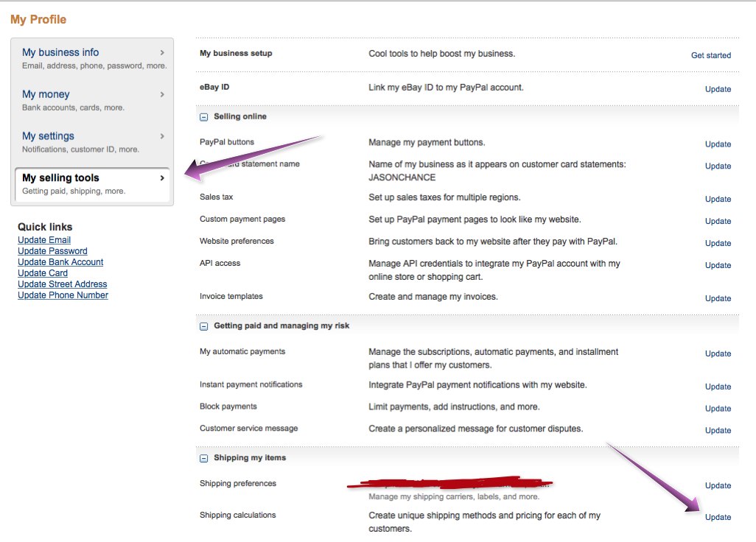This screenshot has width=756, height=542.
Task: Switch to the My money section
Action: tap(93, 100)
